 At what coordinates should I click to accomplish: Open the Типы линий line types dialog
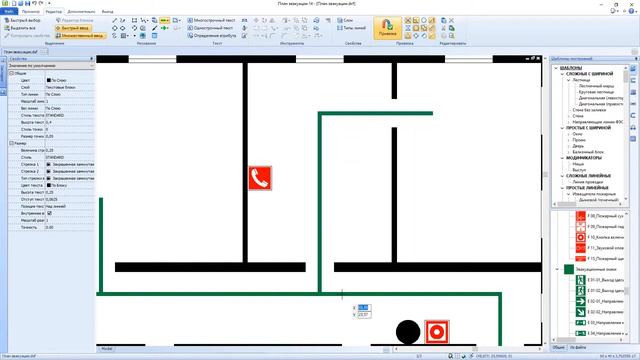[351, 28]
